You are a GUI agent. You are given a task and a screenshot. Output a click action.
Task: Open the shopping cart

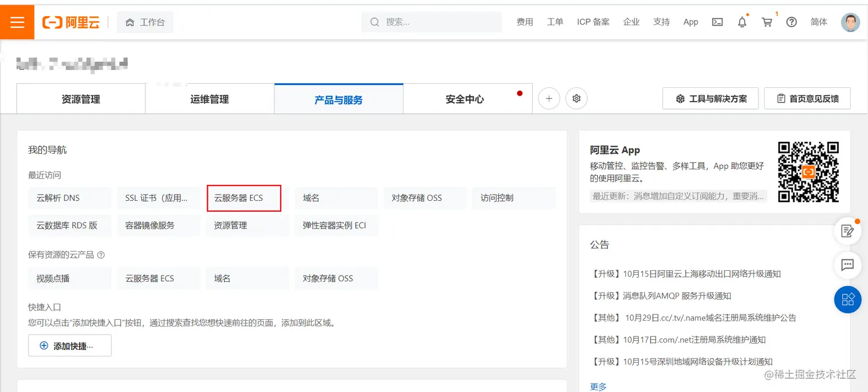(767, 22)
